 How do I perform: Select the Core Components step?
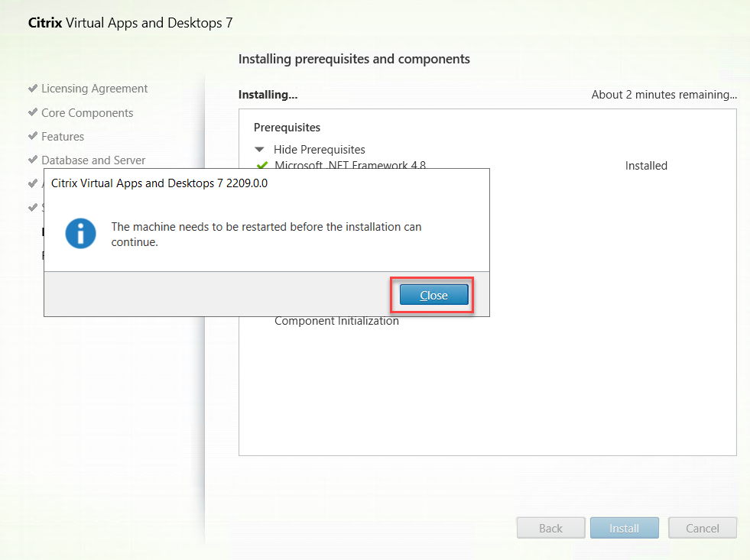pos(87,113)
